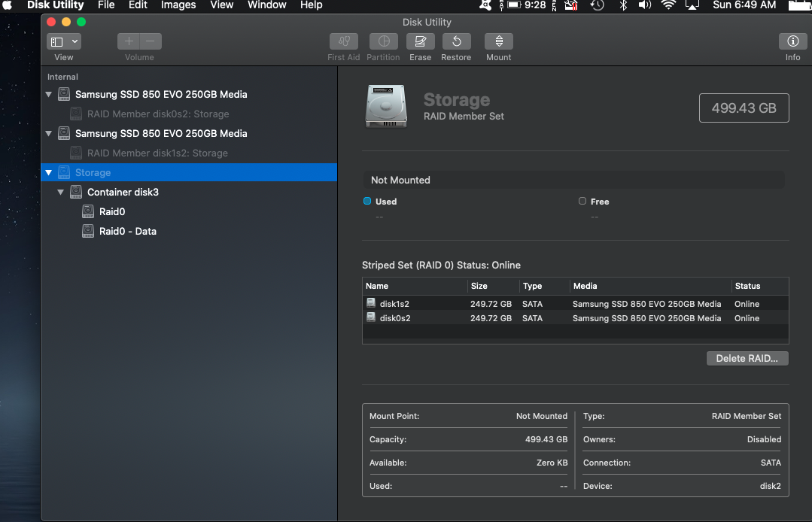Open the Window menu
The height and width of the screenshot is (522, 812).
point(266,5)
